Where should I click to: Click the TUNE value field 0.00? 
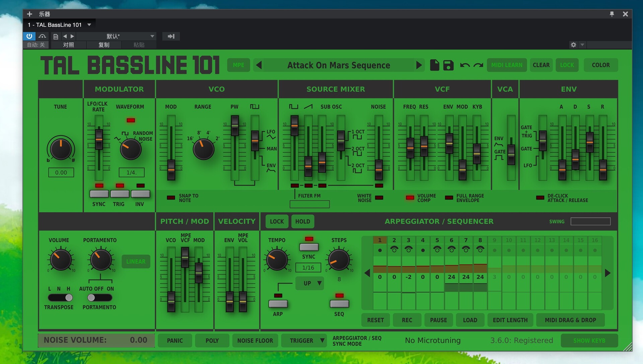pos(61,173)
